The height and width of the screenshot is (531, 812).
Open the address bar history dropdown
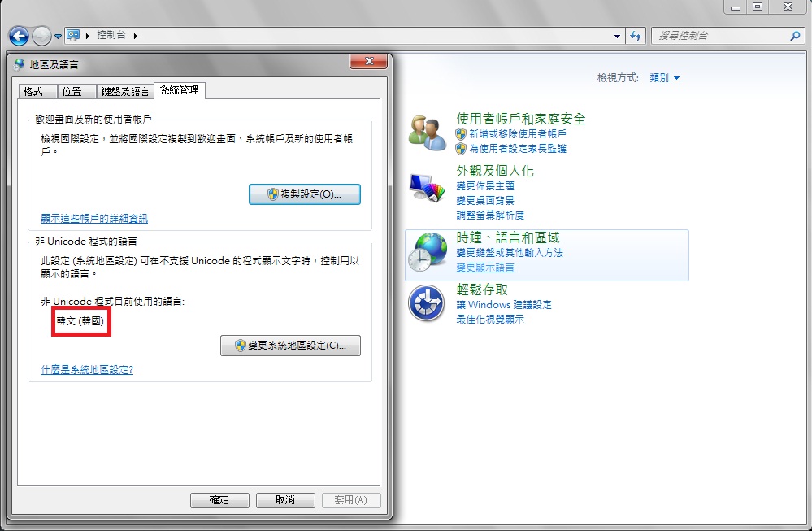pos(617,37)
